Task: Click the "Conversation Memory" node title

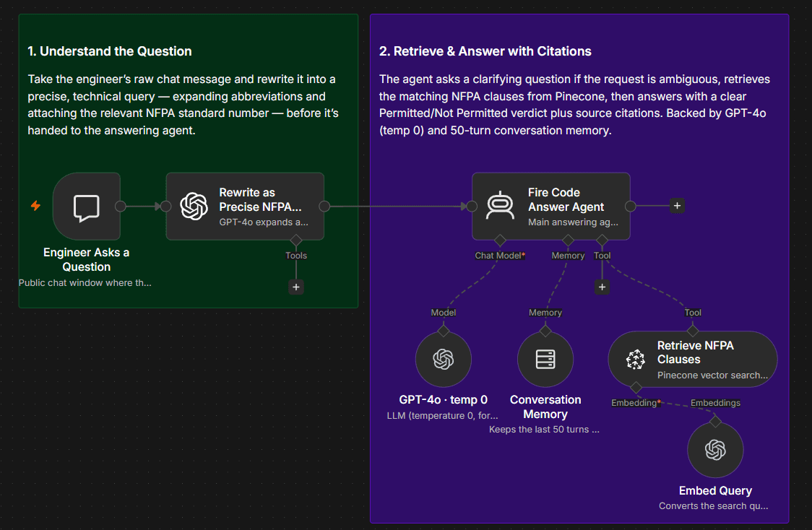Action: [x=545, y=407]
